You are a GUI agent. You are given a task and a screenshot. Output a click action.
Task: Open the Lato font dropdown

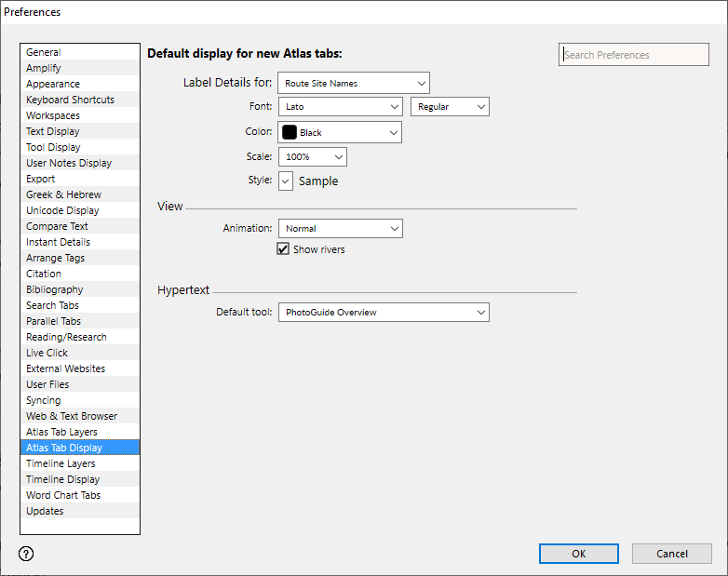[x=339, y=107]
